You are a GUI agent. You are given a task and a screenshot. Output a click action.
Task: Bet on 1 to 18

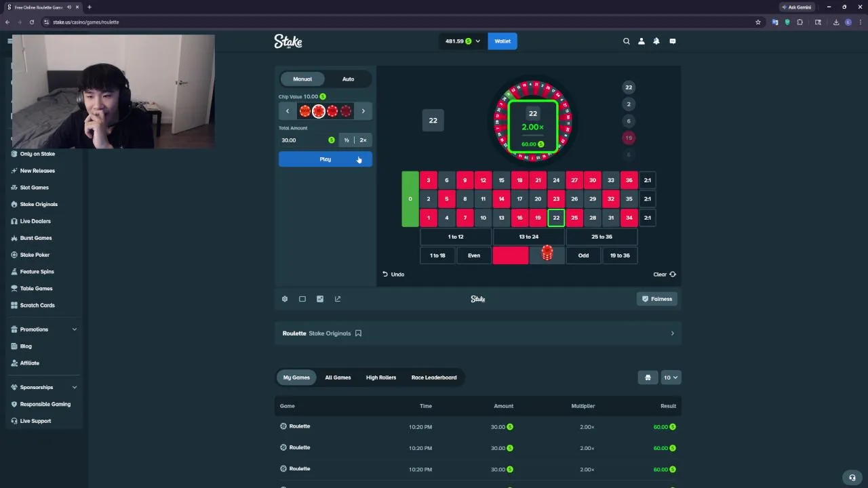point(438,256)
